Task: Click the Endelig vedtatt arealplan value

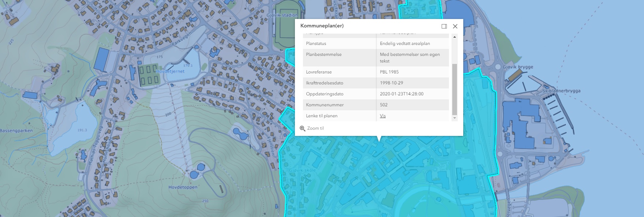Action: (x=405, y=43)
